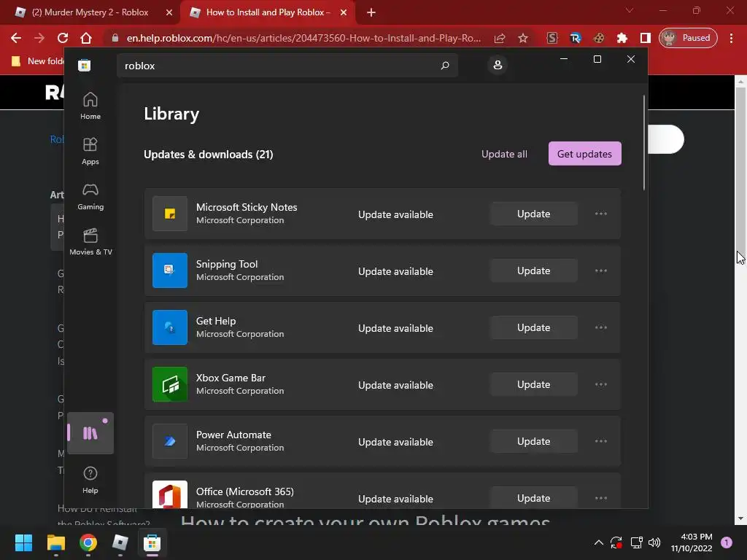Open more options for Snipping Tool

point(601,271)
